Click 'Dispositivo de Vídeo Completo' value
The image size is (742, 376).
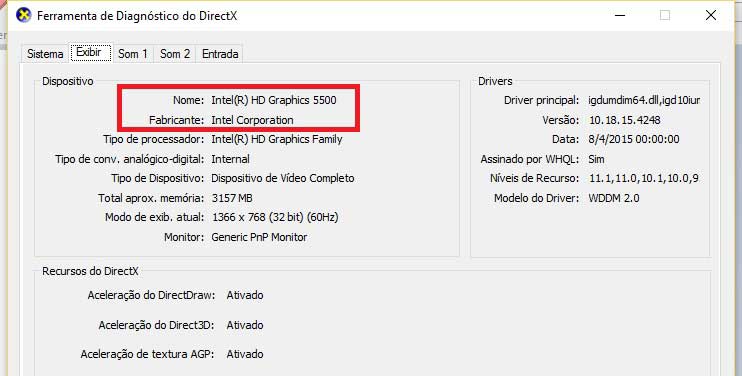point(283,178)
